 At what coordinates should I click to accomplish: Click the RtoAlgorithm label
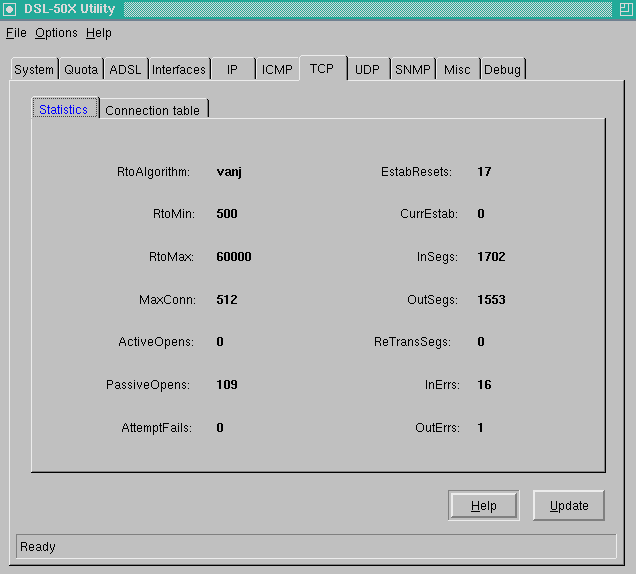(153, 172)
